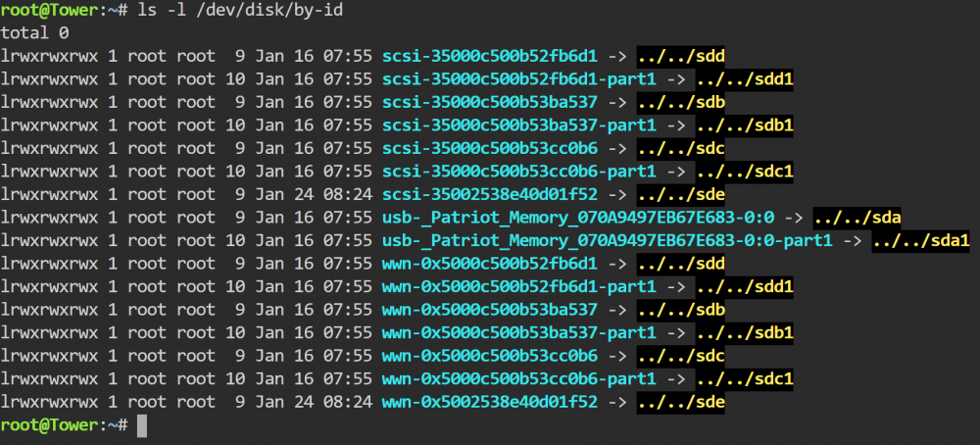The width and height of the screenshot is (980, 445).
Task: Select symlink name scsi-35000c500b52fb6d1 without part suffix
Action: tap(489, 56)
